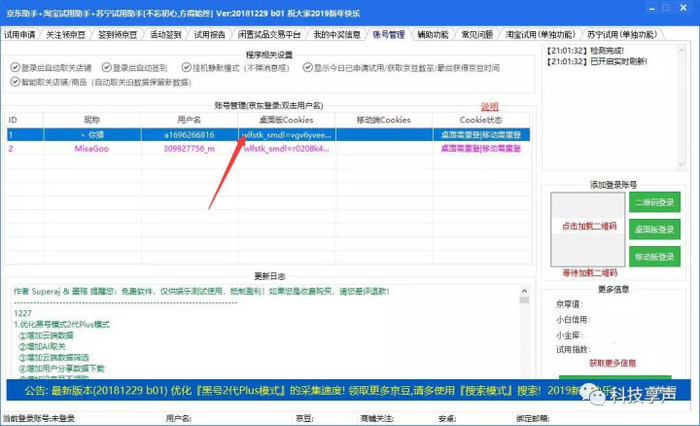Screen dimensions: 700x426
Task: Click the 试用指数 label
Action: [573, 349]
